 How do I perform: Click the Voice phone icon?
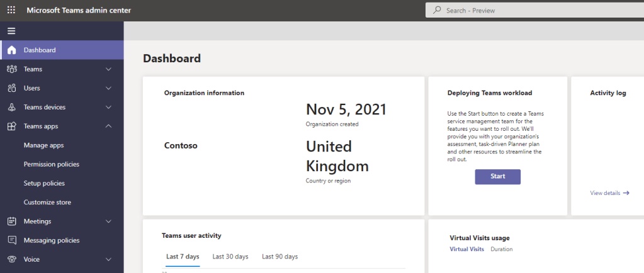click(x=11, y=259)
